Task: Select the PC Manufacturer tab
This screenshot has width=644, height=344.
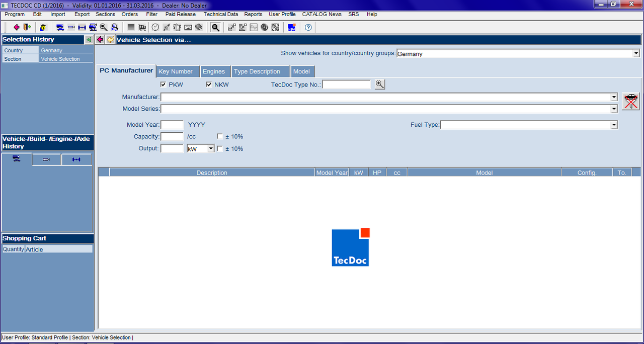Action: 126,70
